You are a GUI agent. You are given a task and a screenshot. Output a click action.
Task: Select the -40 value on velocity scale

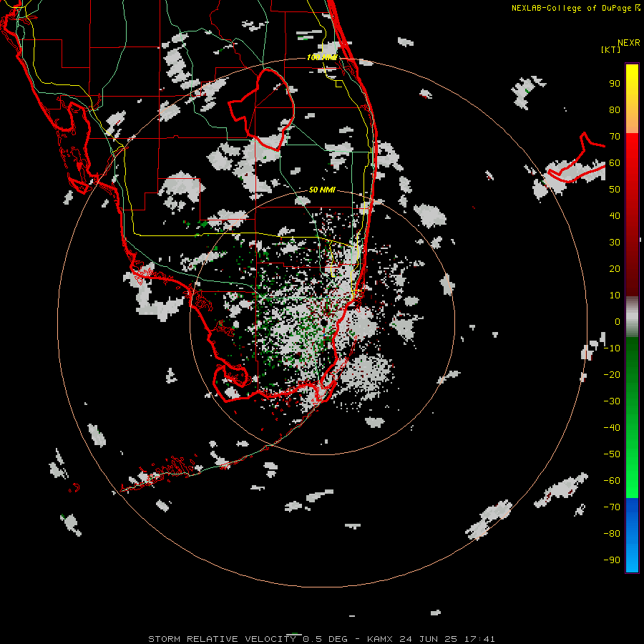(x=612, y=428)
